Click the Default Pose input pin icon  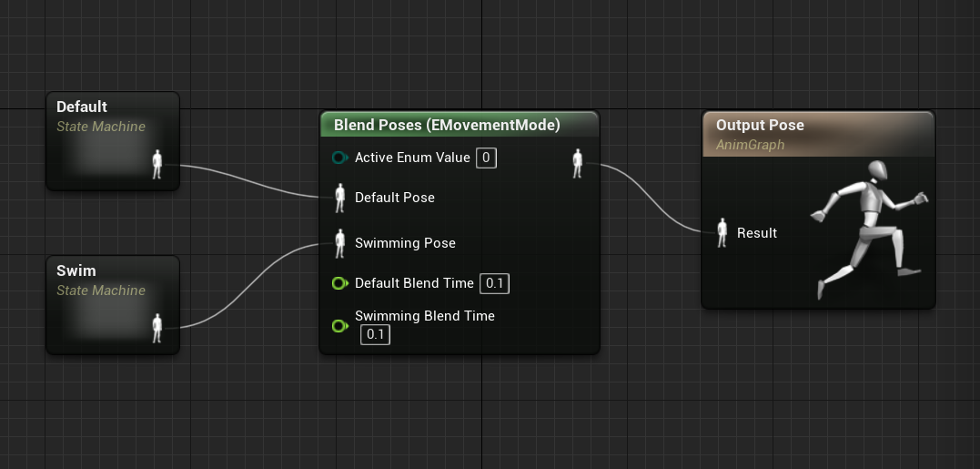[x=340, y=198]
